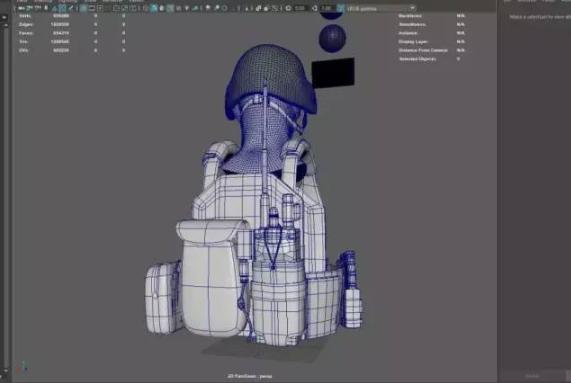The height and width of the screenshot is (383, 571).
Task: Toggle the Textured display icon
Action: point(178,8)
